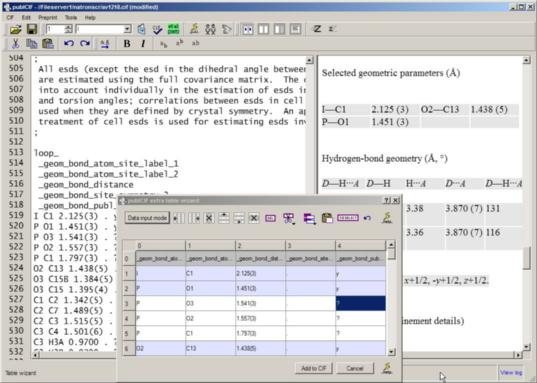Image resolution: width=537 pixels, height=383 pixels.
Task: Select the fourth preview layout icon
Action: pos(295,29)
